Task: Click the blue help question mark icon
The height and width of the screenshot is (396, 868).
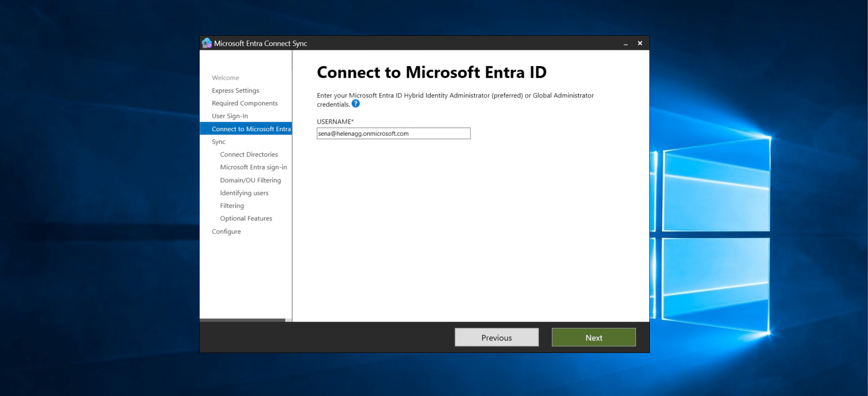Action: (x=356, y=104)
